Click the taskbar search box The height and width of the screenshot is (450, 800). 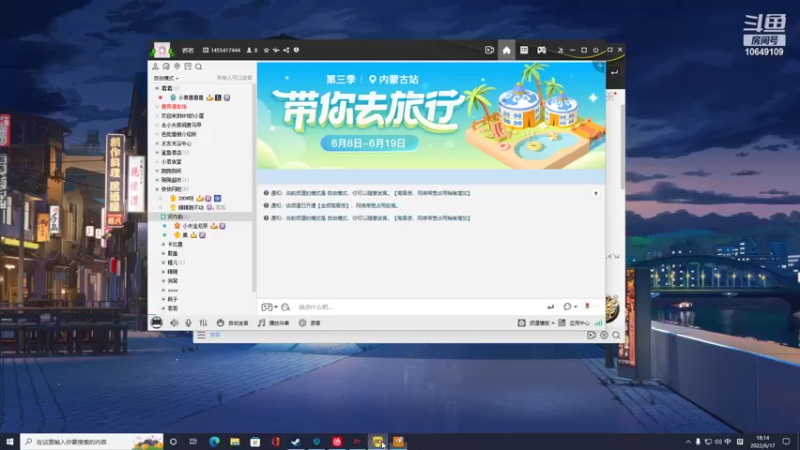click(x=92, y=441)
